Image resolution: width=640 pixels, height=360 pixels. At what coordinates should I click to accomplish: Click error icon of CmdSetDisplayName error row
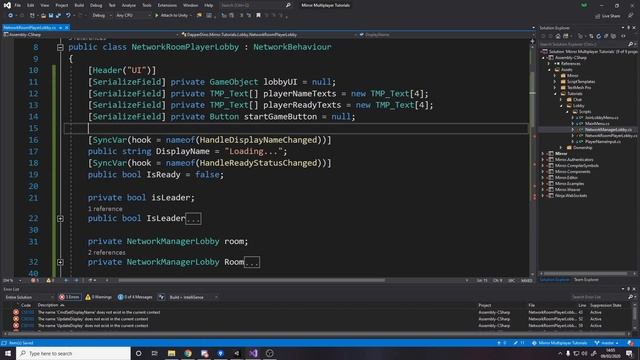click(x=16, y=312)
